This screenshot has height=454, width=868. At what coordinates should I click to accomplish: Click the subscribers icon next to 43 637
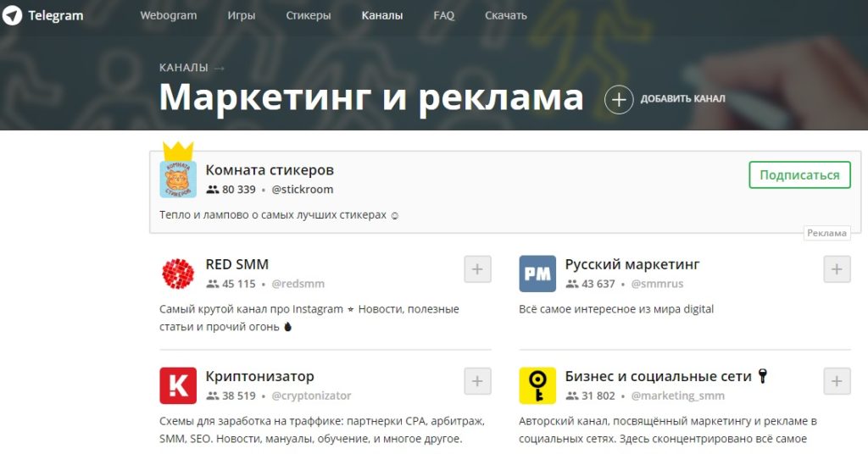pyautogui.click(x=572, y=284)
